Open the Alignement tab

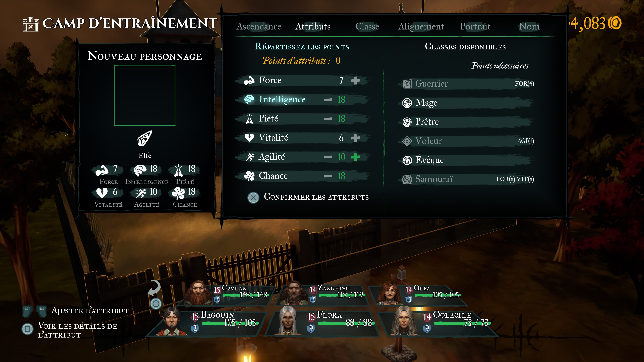click(x=421, y=26)
